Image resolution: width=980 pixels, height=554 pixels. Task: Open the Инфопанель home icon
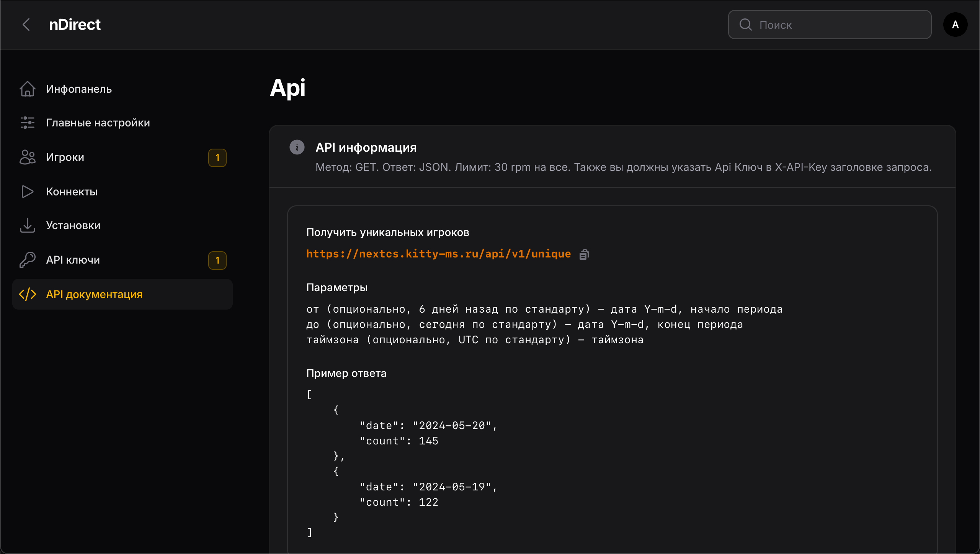pyautogui.click(x=27, y=89)
